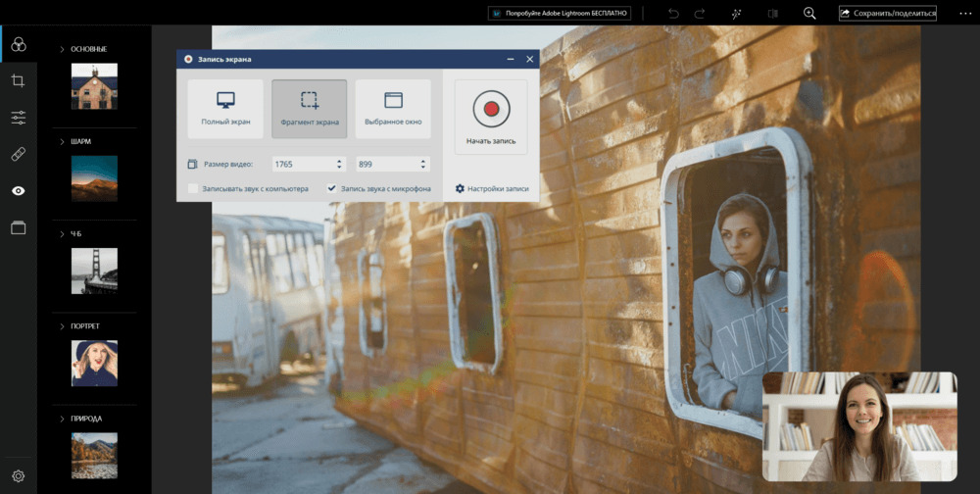Click the video size icon beside Размер видео
The width and height of the screenshot is (980, 494).
192,165
